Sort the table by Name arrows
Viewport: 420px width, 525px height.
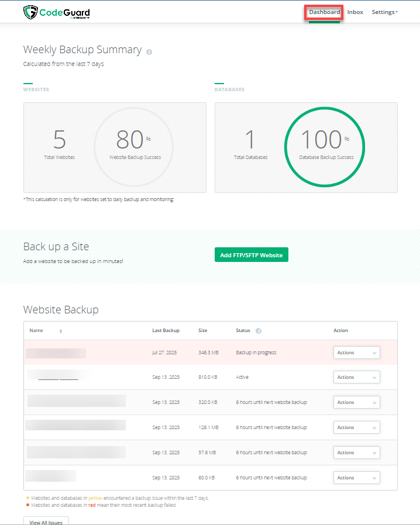61,331
